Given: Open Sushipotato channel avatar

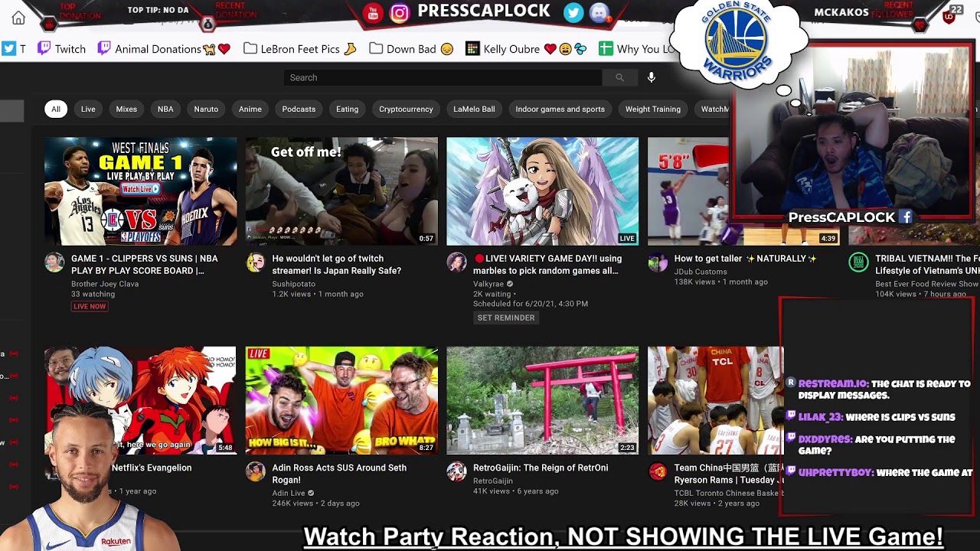Looking at the screenshot, I should click(x=255, y=262).
